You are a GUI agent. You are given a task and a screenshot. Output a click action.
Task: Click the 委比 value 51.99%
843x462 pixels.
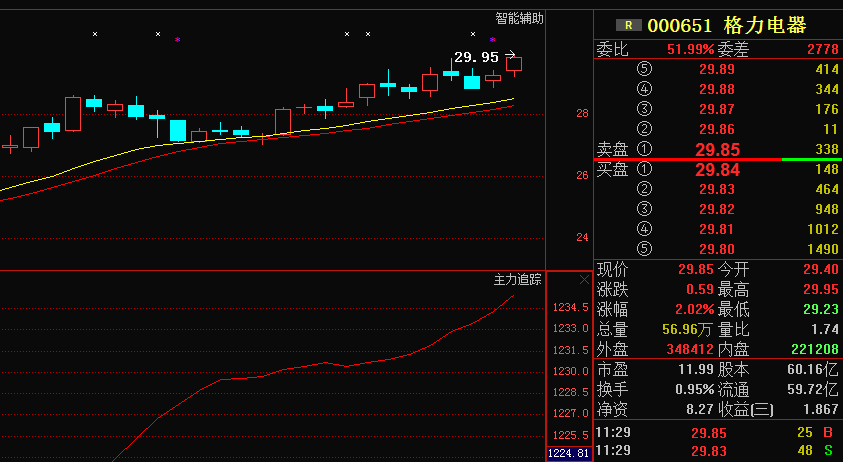pos(690,49)
